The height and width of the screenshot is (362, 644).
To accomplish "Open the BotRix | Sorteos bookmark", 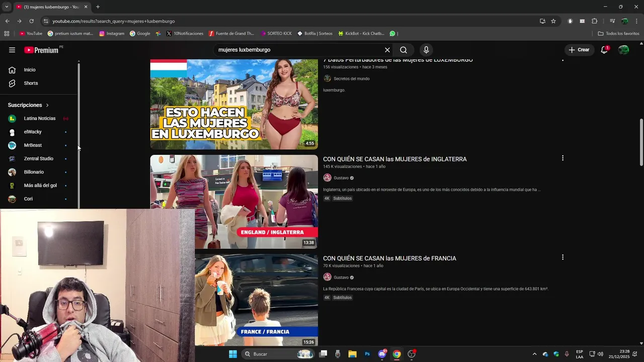I will (x=315, y=34).
